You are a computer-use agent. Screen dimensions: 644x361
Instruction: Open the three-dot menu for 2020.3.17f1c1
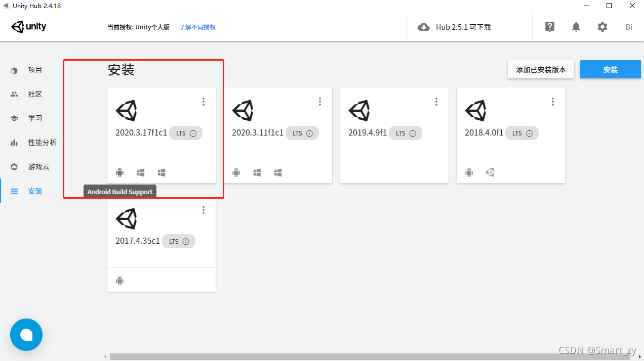(204, 102)
